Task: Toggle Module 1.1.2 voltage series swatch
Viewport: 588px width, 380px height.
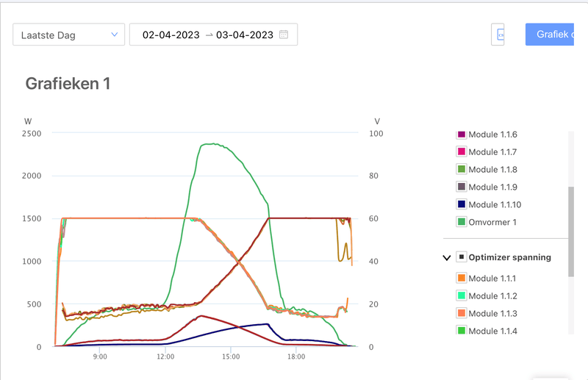Action: tap(462, 296)
